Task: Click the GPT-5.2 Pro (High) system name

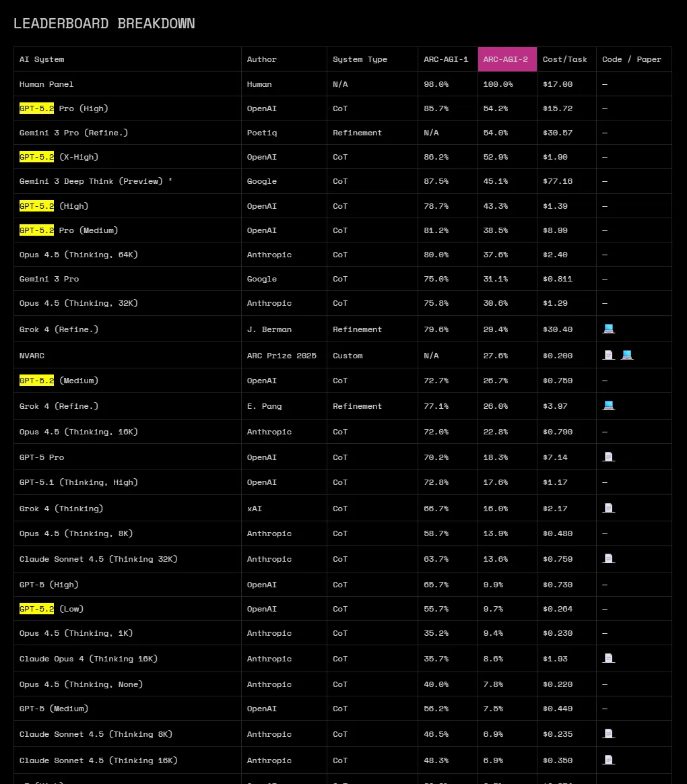Action: (64, 108)
